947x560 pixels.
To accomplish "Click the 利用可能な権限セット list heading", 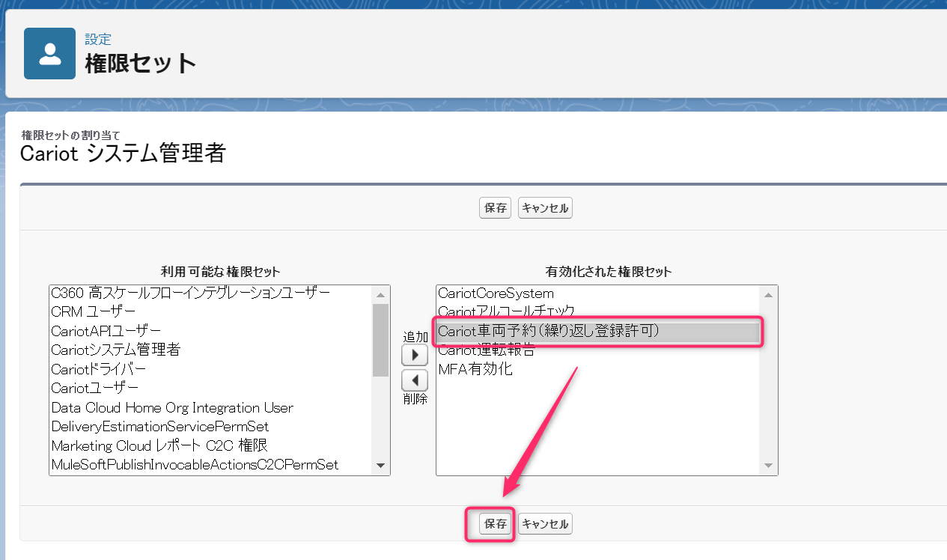I will pos(220,271).
